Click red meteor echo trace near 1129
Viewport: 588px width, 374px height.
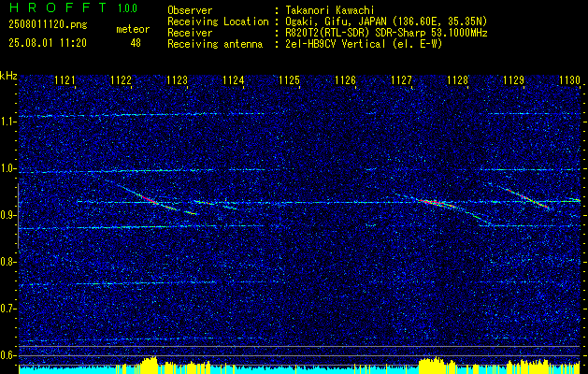(x=528, y=197)
